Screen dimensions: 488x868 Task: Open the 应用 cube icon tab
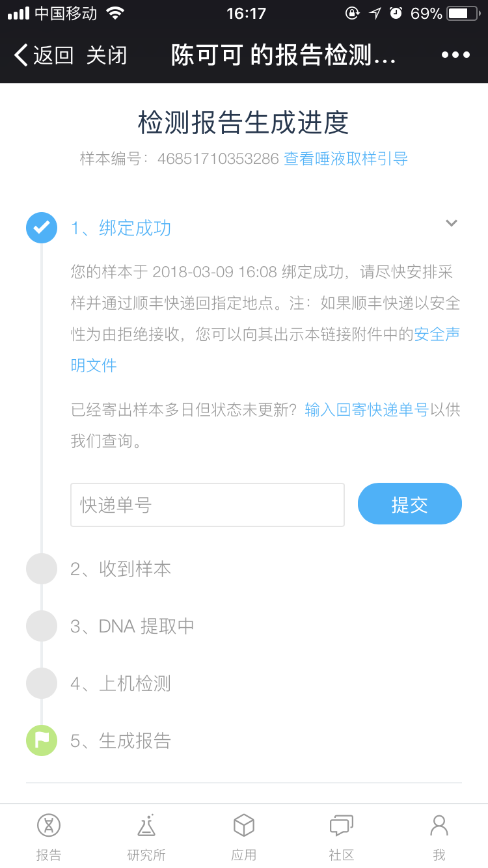tap(244, 837)
